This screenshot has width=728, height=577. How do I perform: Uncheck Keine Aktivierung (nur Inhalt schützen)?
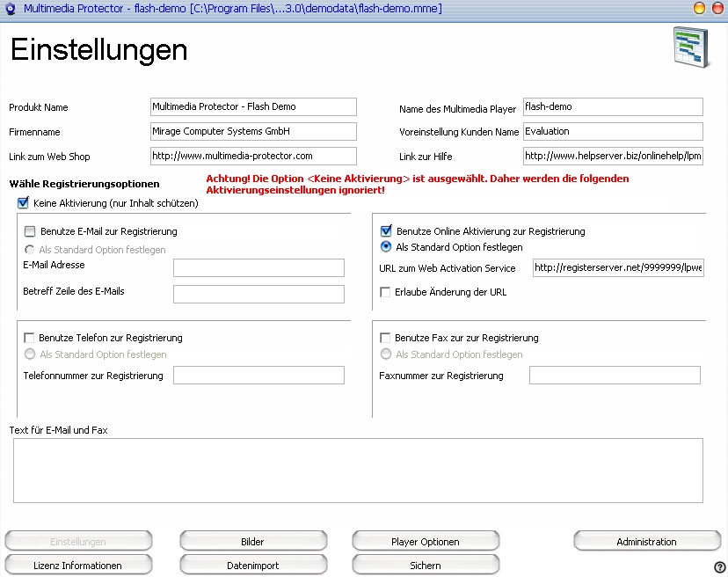[x=23, y=203]
